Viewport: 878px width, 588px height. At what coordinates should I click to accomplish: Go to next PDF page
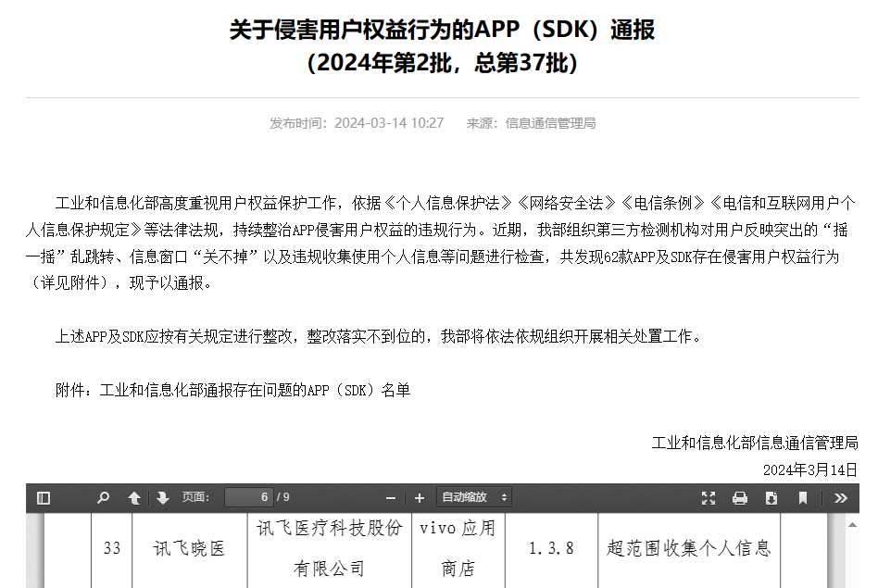[162, 498]
